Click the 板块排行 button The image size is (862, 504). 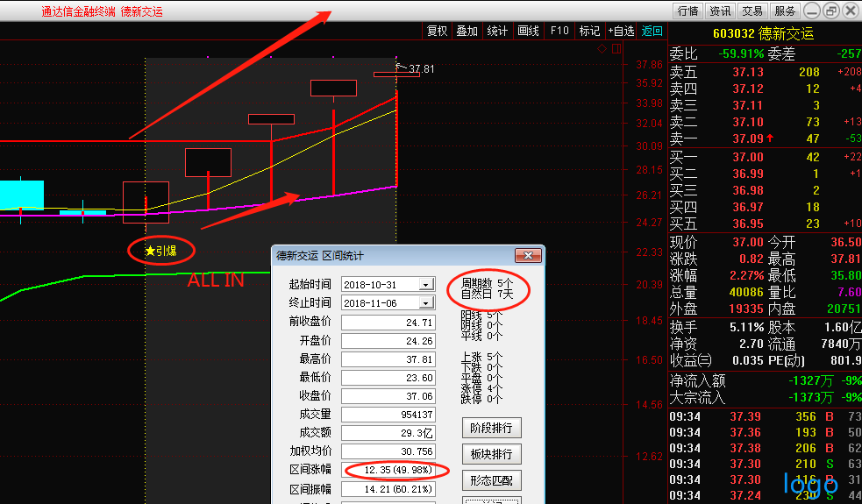[x=491, y=454]
